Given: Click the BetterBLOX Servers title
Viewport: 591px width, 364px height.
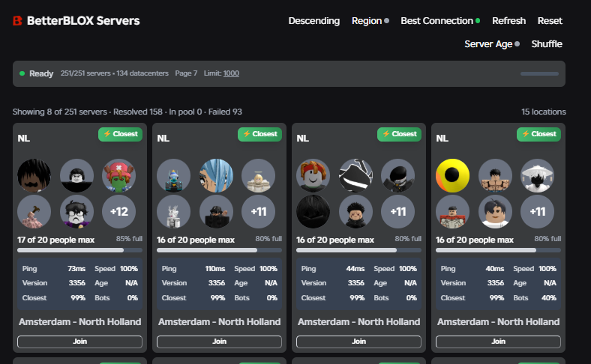Looking at the screenshot, I should tap(83, 21).
